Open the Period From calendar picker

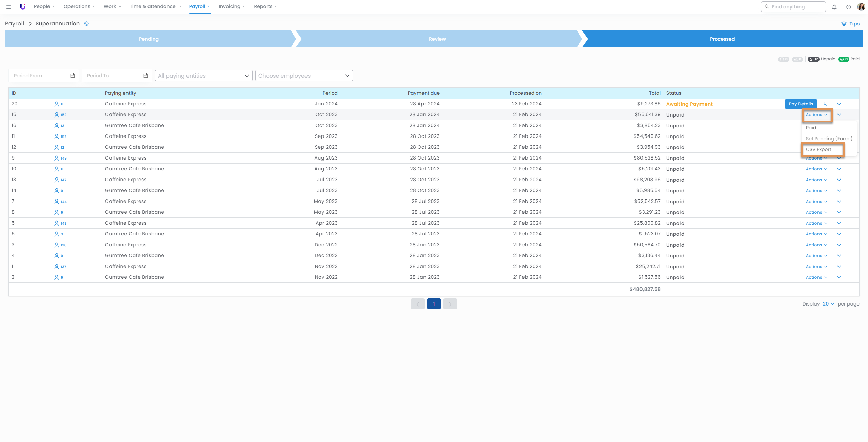73,76
